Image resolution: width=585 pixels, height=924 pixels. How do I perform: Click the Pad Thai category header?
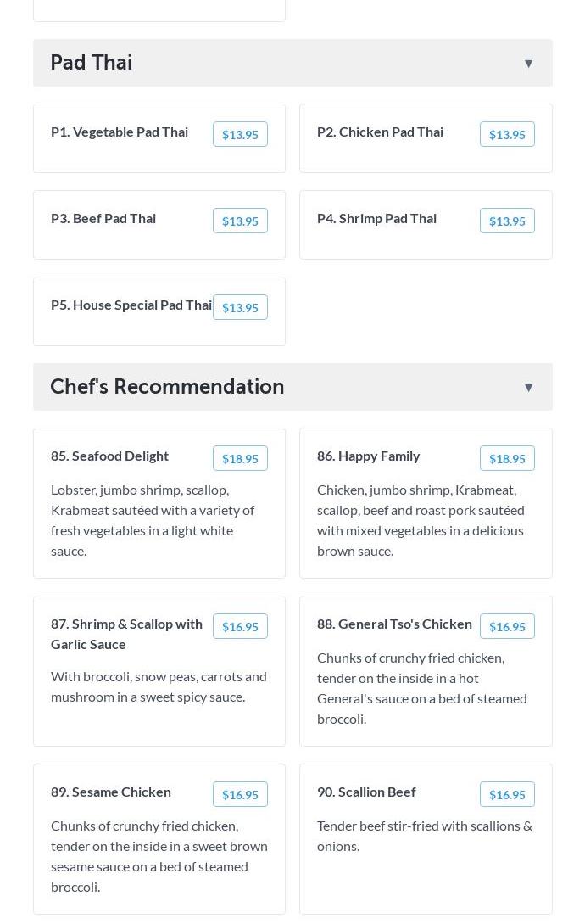point(92,63)
